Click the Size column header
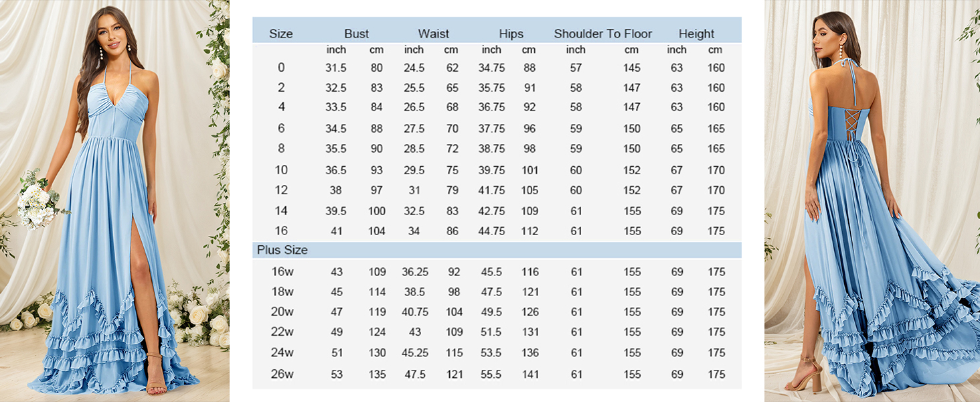This screenshot has height=402, width=980. [x=280, y=33]
